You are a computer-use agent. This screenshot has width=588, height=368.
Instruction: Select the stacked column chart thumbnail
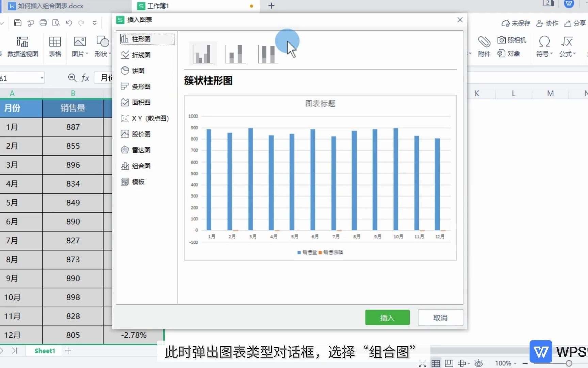tap(235, 53)
